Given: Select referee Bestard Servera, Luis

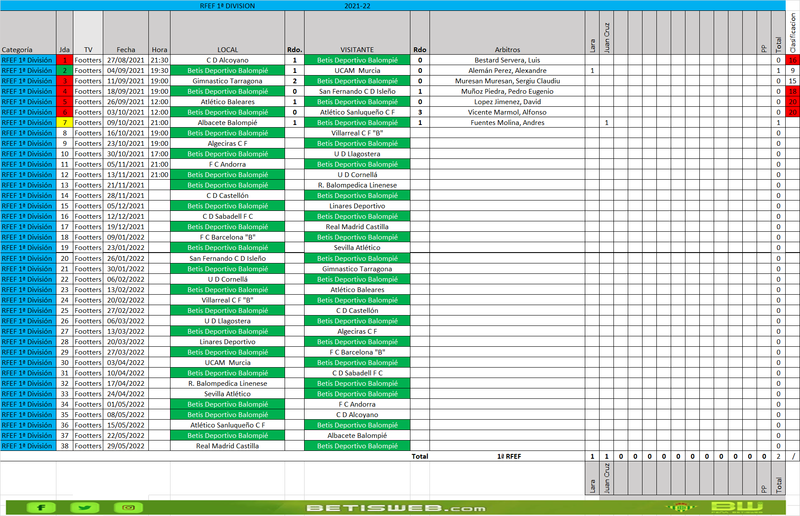Looking at the screenshot, I should [x=507, y=60].
